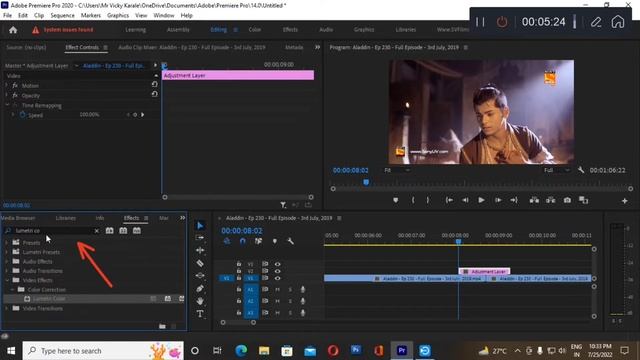
Task: Step forward one frame
Action: point(498,200)
